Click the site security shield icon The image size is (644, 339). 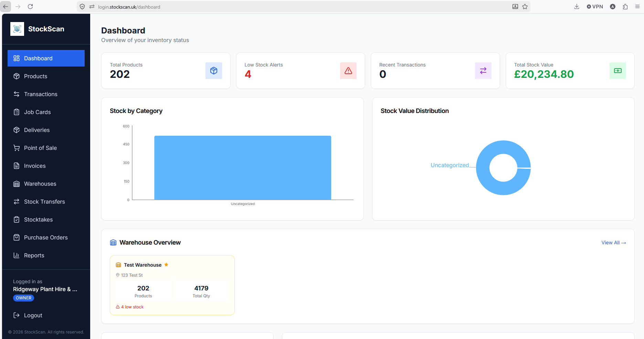pyautogui.click(x=82, y=7)
